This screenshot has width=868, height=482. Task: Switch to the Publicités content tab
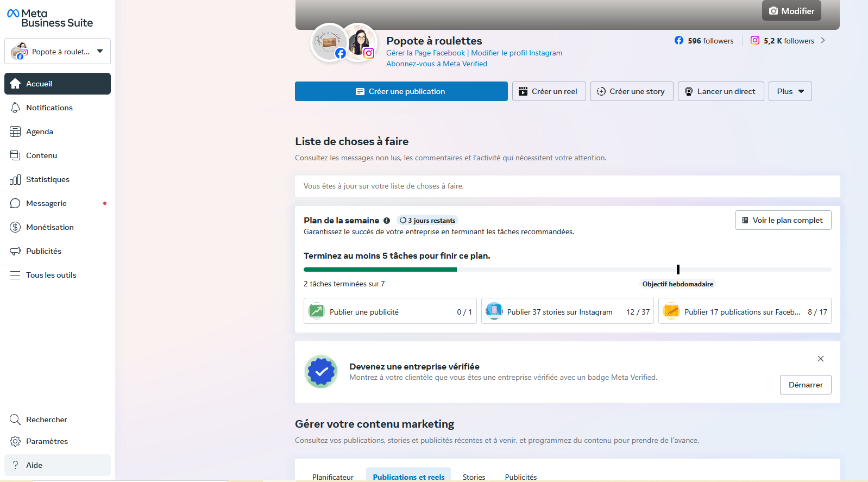click(521, 477)
